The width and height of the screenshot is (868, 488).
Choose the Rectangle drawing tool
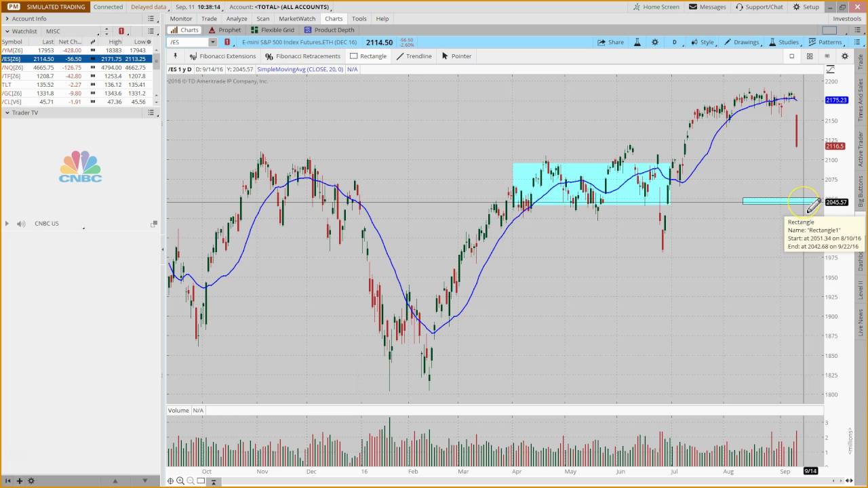(x=368, y=56)
